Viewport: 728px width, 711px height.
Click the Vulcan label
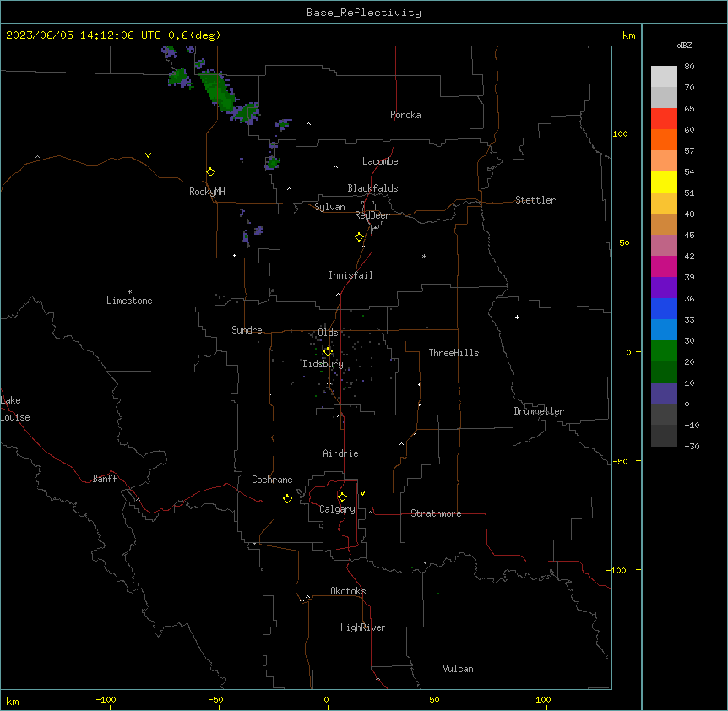point(459,669)
